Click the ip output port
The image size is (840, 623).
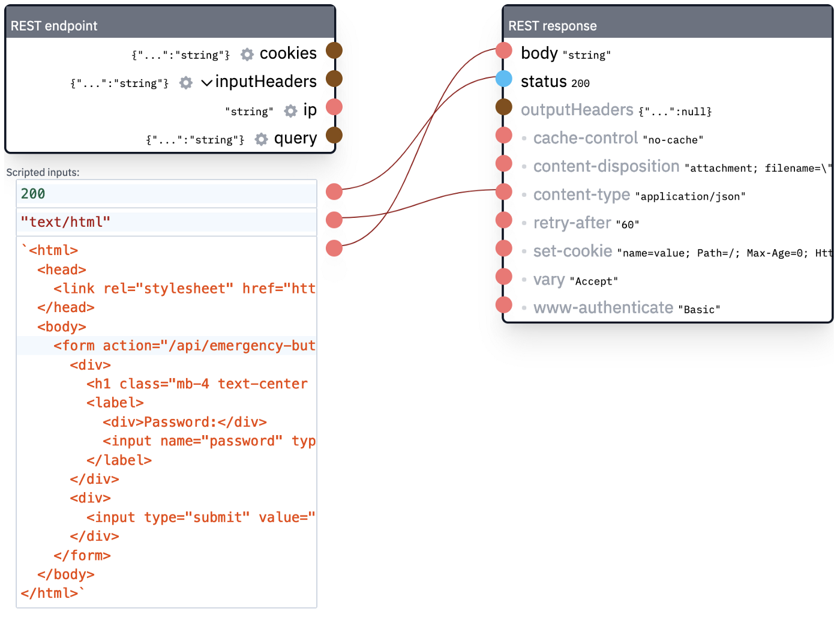coord(334,107)
